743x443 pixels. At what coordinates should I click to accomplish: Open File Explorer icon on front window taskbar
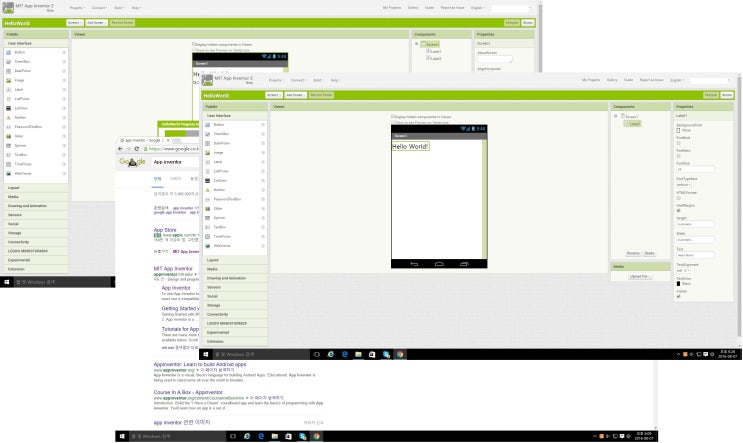[x=359, y=354]
